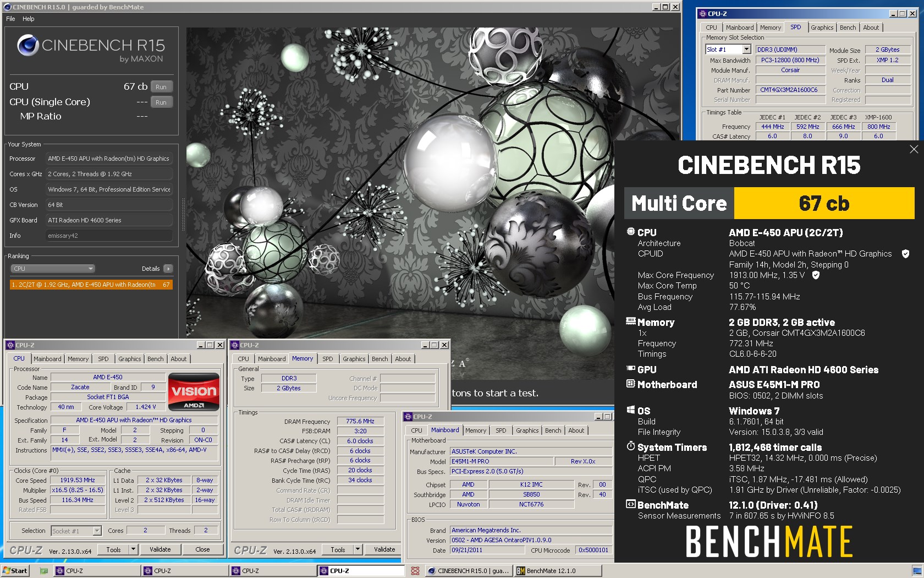
Task: Click the GPU icon in BenchMate panel
Action: tap(631, 369)
